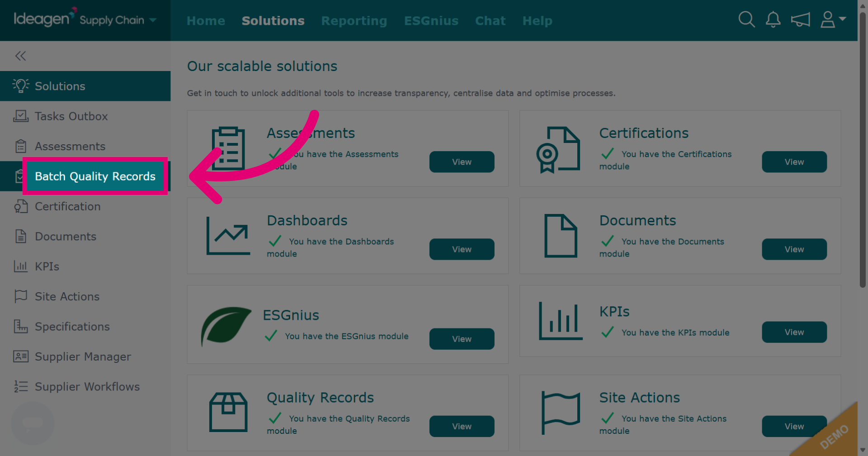Open Certification in the sidebar
868x456 pixels.
(85, 206)
